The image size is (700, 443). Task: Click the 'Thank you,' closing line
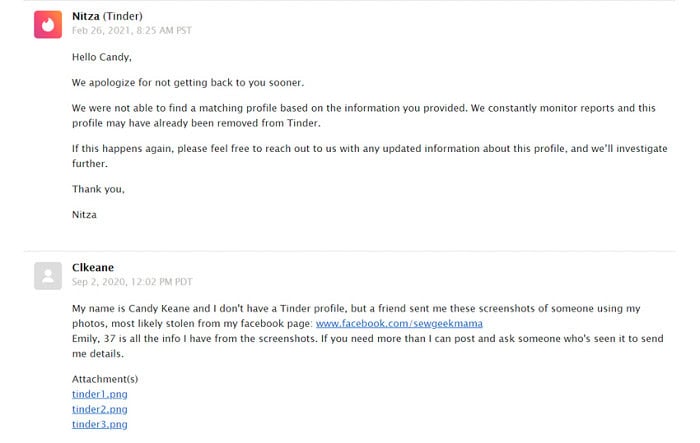click(98, 189)
